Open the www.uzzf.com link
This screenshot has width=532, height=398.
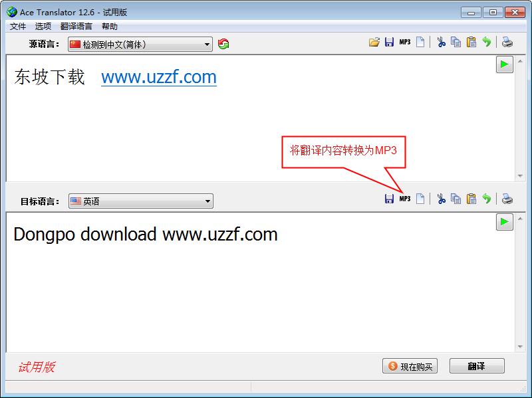click(159, 77)
